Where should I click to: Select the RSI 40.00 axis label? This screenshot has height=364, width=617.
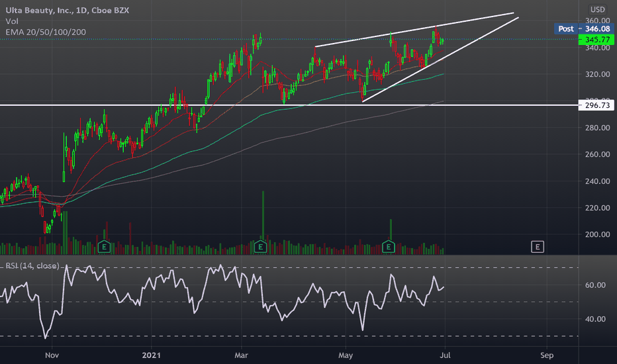click(x=595, y=319)
